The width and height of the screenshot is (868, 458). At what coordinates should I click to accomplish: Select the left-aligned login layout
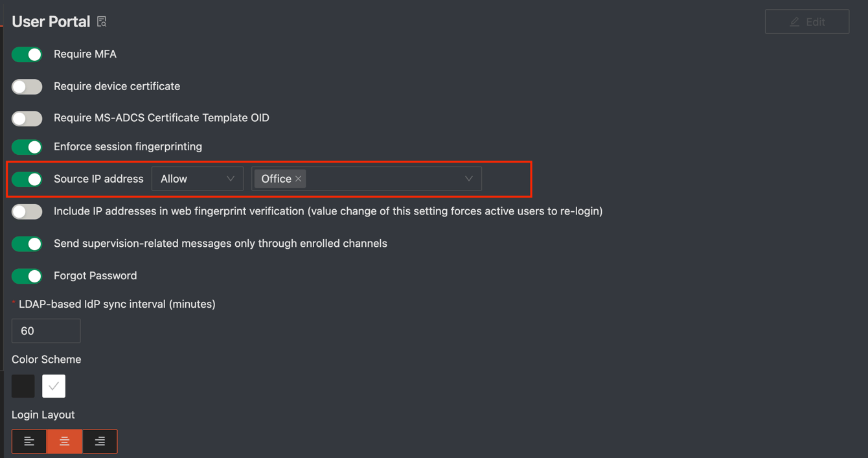pos(29,441)
